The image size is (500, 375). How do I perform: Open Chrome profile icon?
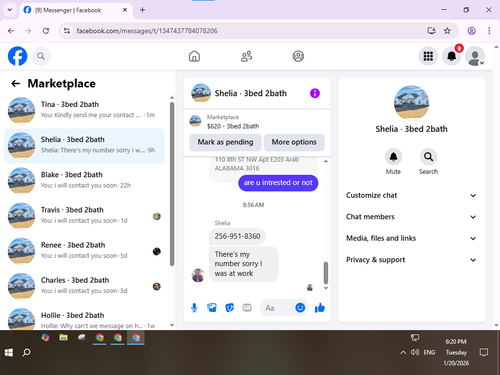coord(471,31)
